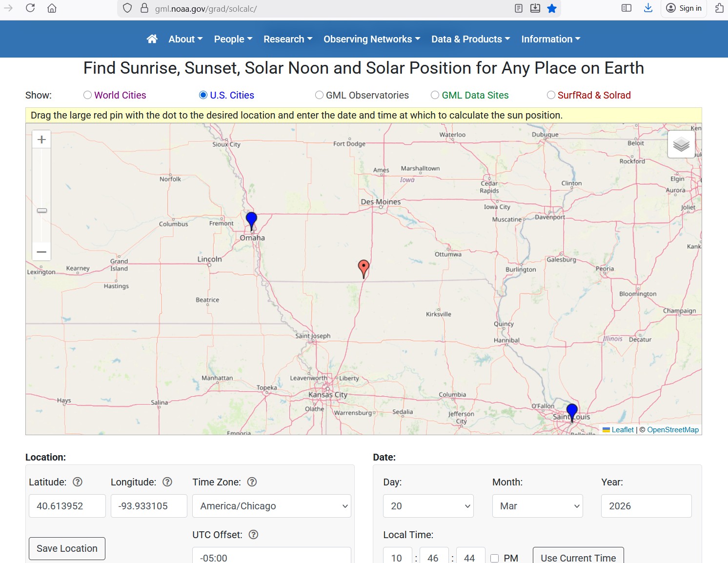Click the blue Omaha city pin

[251, 220]
